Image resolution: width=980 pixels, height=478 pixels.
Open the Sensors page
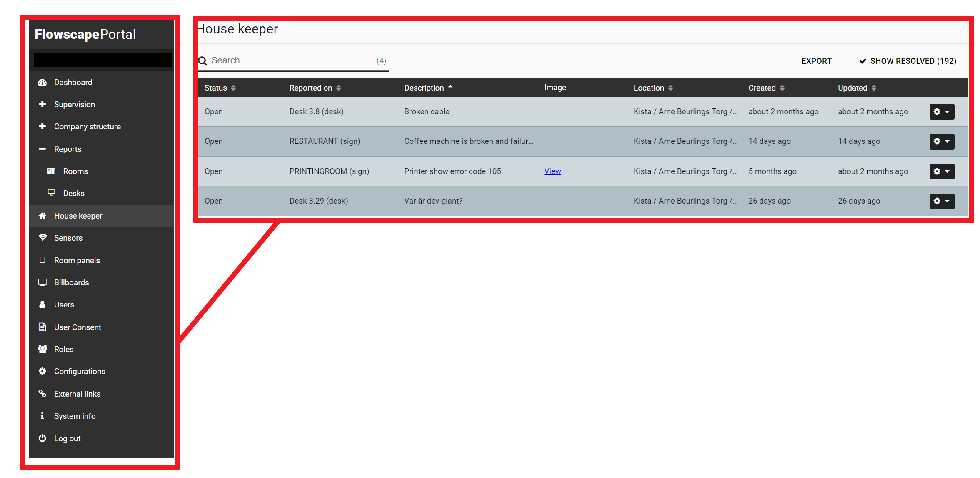pyautogui.click(x=68, y=238)
